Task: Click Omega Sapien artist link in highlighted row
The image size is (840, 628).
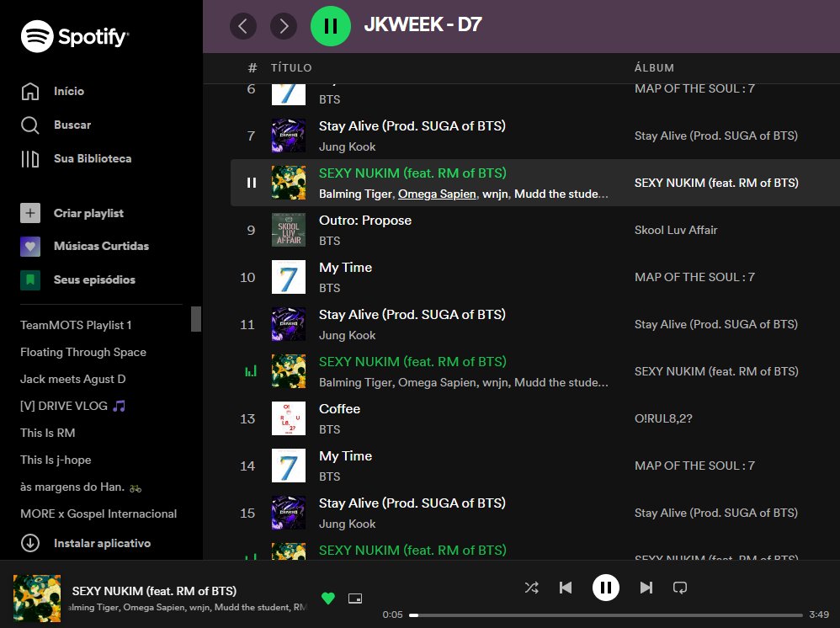Action: click(x=437, y=194)
